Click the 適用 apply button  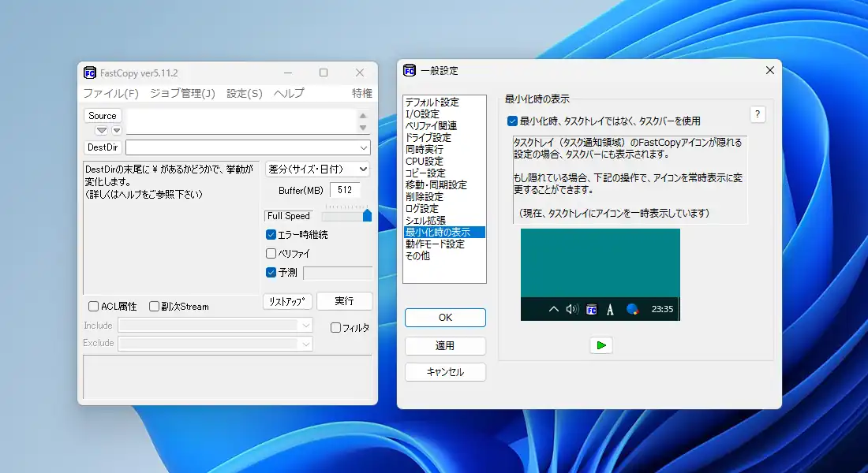445,345
